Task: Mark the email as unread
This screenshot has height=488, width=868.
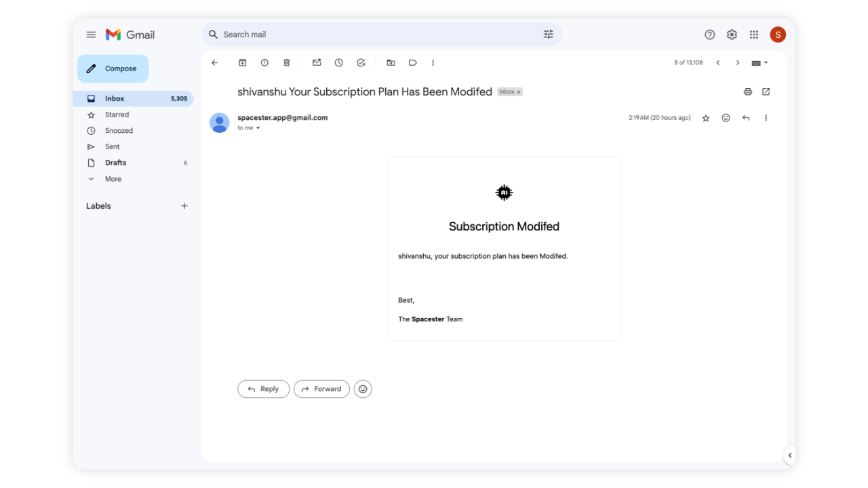Action: pyautogui.click(x=316, y=62)
